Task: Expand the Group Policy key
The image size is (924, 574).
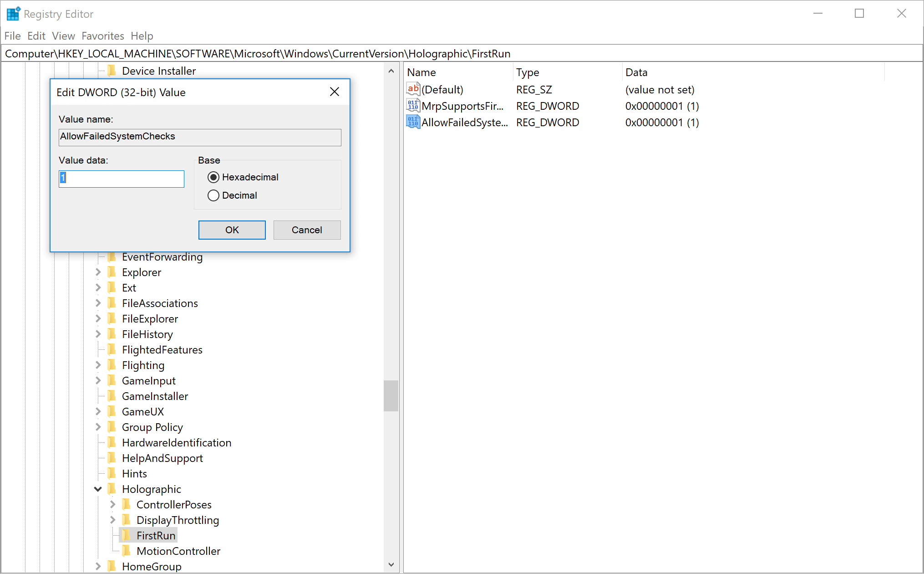Action: click(x=98, y=427)
